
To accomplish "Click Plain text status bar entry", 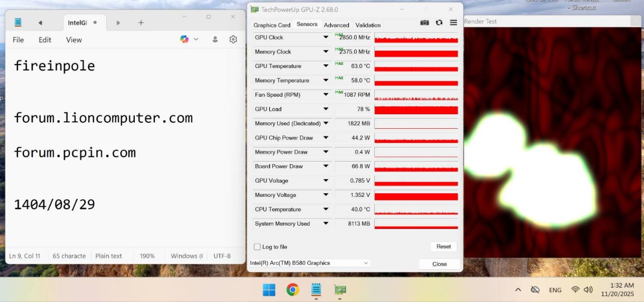I will (109, 256).
